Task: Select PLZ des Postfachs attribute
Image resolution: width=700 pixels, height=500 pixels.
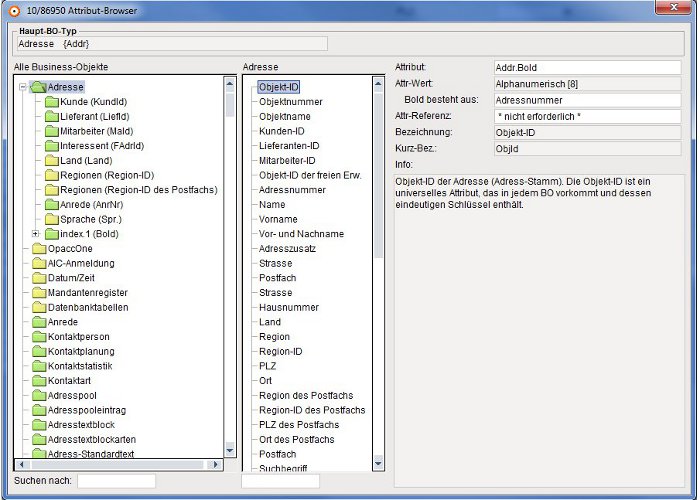Action: 299,425
